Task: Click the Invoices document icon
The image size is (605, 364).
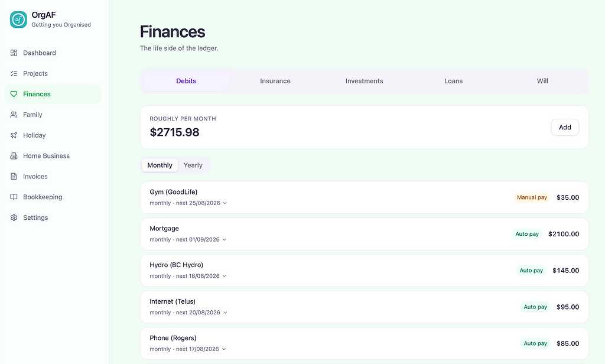Action: click(14, 177)
